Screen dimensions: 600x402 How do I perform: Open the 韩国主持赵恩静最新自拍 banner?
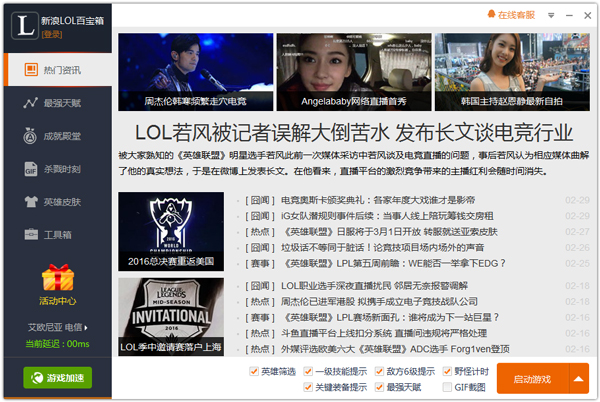(512, 72)
